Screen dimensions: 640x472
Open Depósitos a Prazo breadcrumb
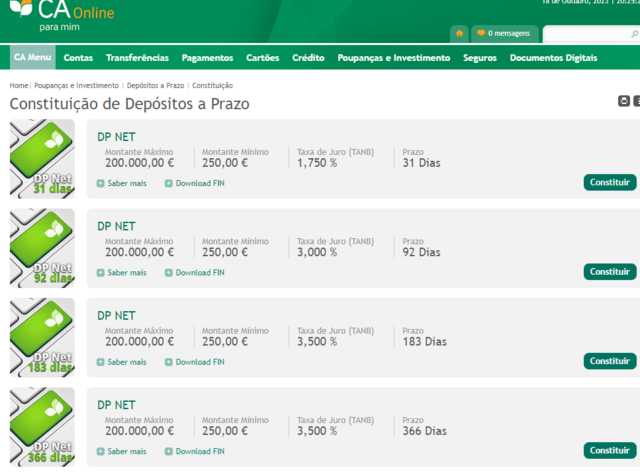pyautogui.click(x=156, y=85)
